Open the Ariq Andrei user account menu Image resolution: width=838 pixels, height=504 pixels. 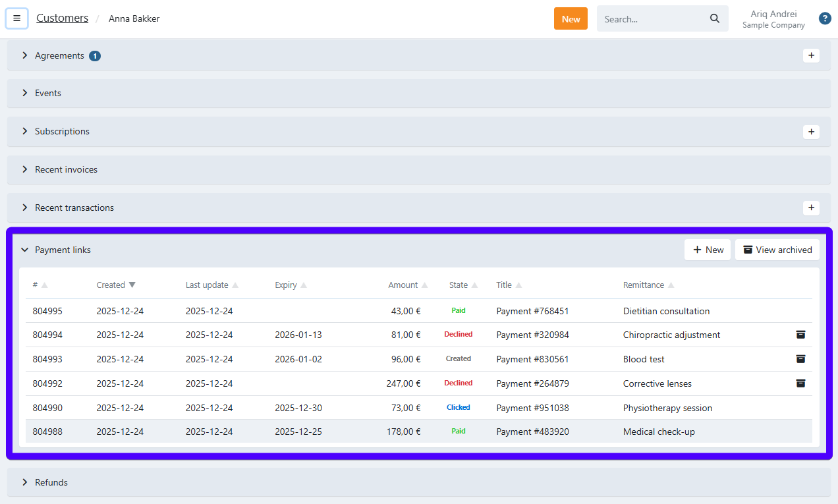click(x=773, y=19)
